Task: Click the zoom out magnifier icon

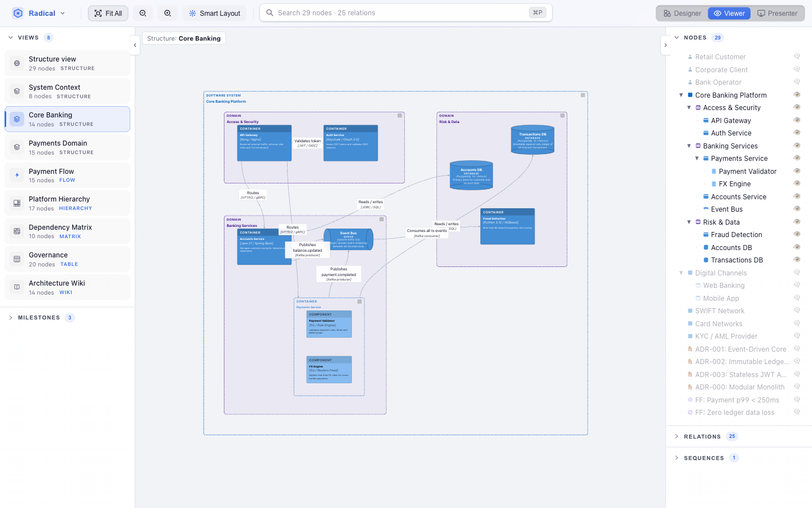Action: (x=143, y=13)
